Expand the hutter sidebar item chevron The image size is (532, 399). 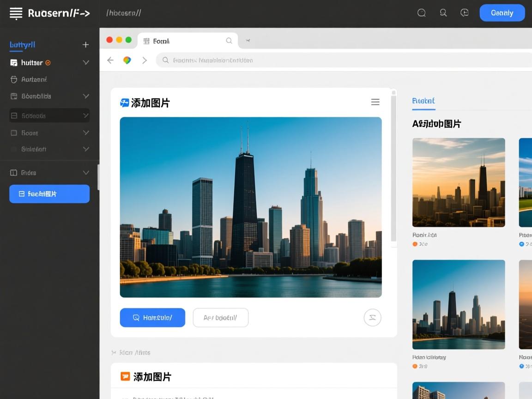(x=85, y=62)
